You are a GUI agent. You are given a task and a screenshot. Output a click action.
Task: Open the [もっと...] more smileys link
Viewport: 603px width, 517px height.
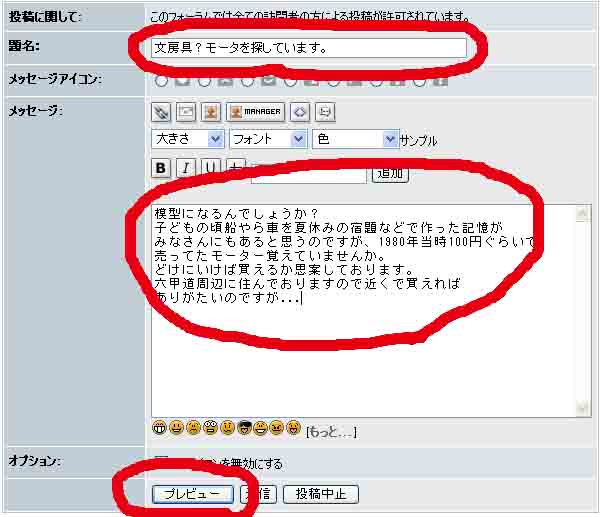click(x=331, y=432)
